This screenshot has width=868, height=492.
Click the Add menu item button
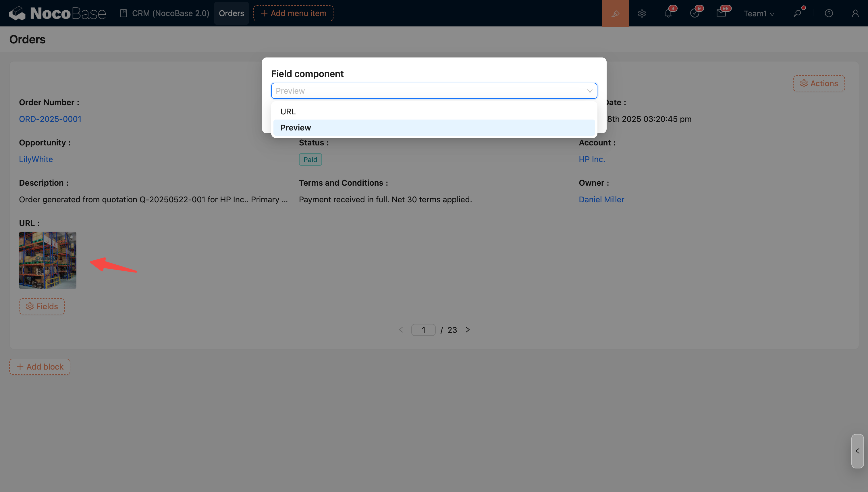[x=293, y=14]
